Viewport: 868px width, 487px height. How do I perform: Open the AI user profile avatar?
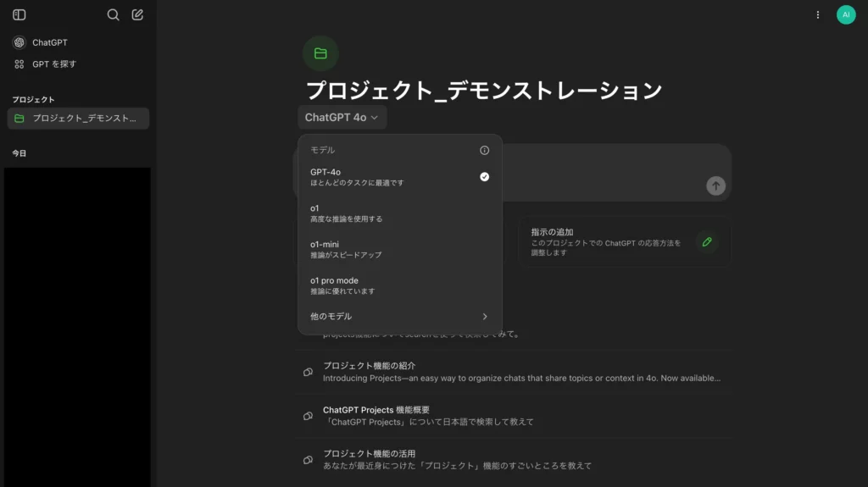(845, 14)
